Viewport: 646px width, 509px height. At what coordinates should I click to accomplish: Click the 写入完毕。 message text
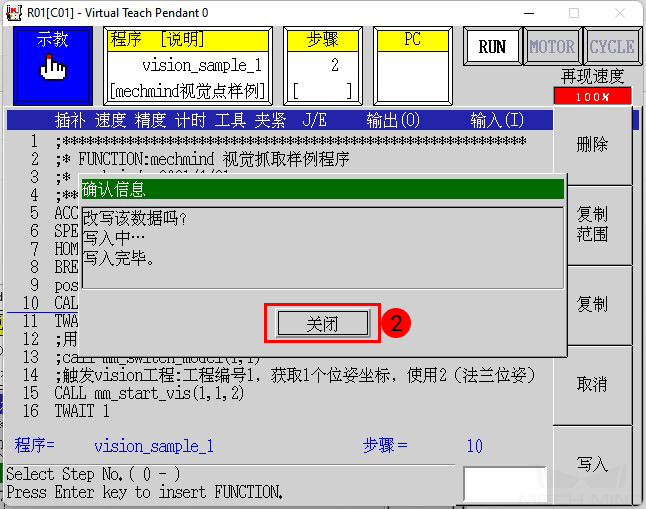coord(119,258)
